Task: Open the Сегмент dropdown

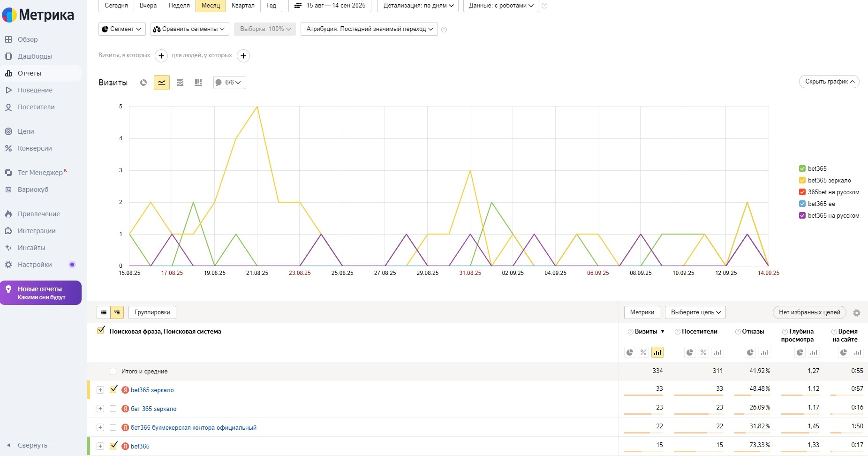Action: click(122, 29)
